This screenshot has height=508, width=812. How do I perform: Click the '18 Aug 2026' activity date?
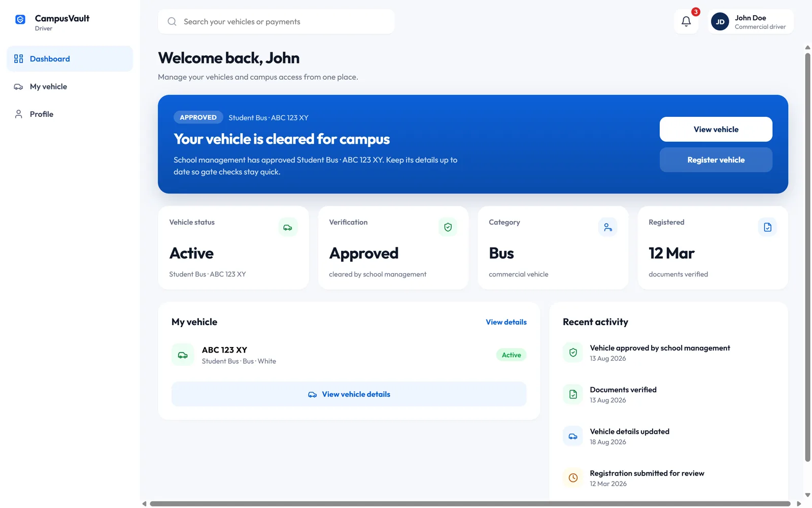pyautogui.click(x=608, y=442)
